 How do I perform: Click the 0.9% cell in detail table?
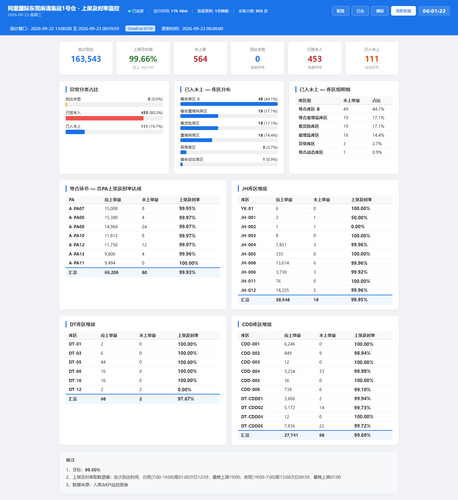coord(377,152)
